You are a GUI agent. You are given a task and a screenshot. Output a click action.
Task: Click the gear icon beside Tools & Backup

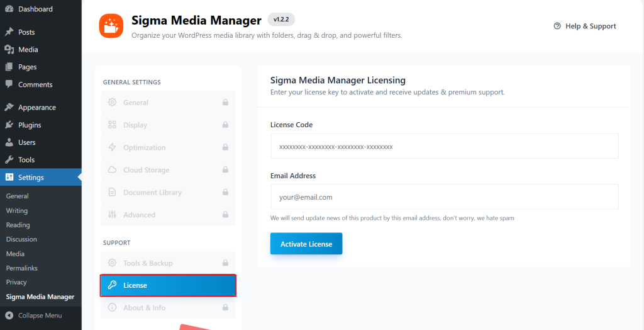pyautogui.click(x=112, y=263)
